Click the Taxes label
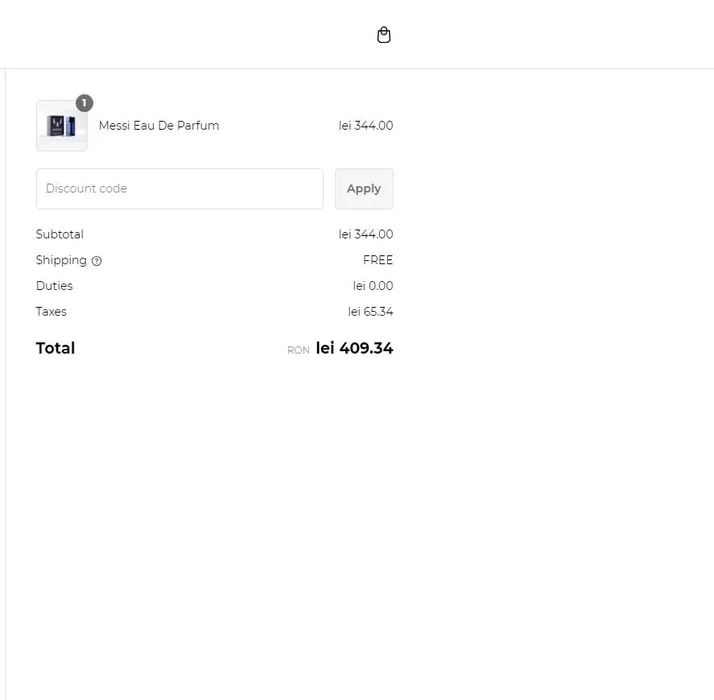714x700 pixels. coord(51,312)
